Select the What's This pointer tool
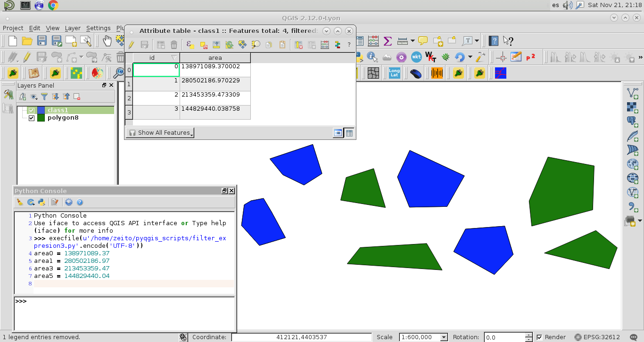 [508, 41]
